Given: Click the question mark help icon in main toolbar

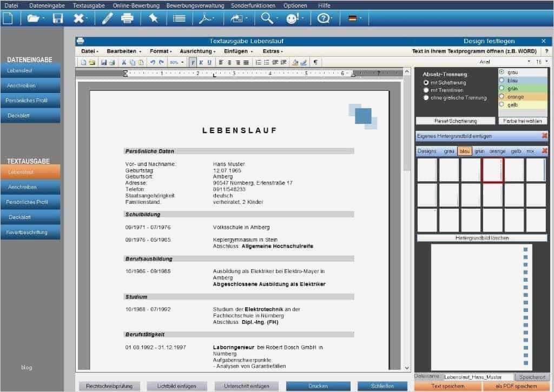Looking at the screenshot, I should [x=323, y=18].
